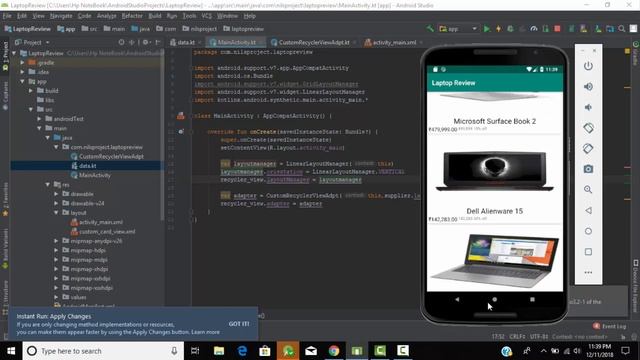The width and height of the screenshot is (640, 360).
Task: Click the LaptopReview breadcrumb
Action: click(28, 29)
